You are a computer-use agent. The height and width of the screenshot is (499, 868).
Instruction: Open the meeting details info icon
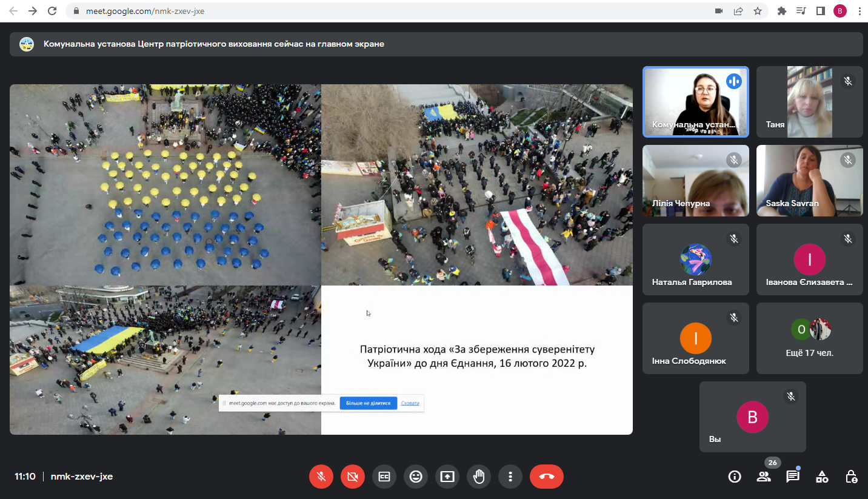point(735,477)
